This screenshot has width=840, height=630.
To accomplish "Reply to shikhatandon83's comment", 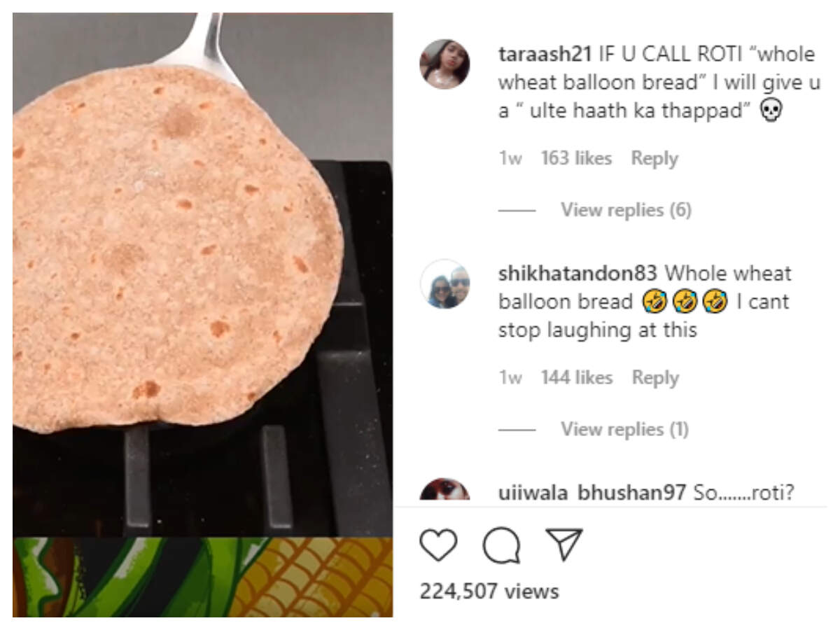I will tap(655, 378).
